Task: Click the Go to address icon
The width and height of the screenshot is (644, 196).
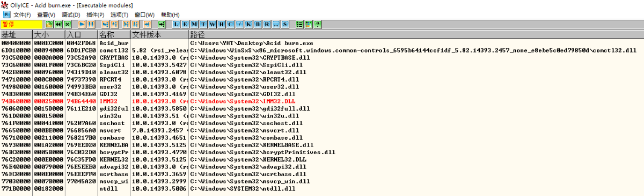Action: [162, 24]
